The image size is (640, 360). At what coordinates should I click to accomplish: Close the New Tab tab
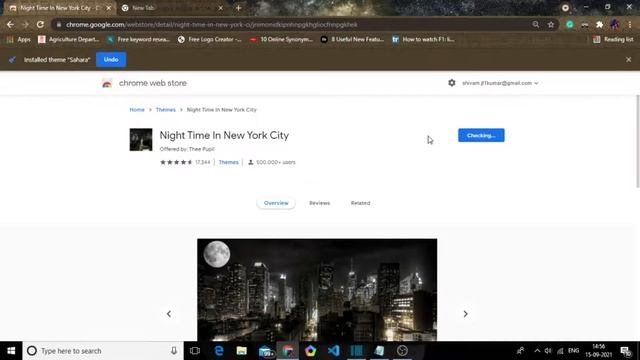[220, 8]
